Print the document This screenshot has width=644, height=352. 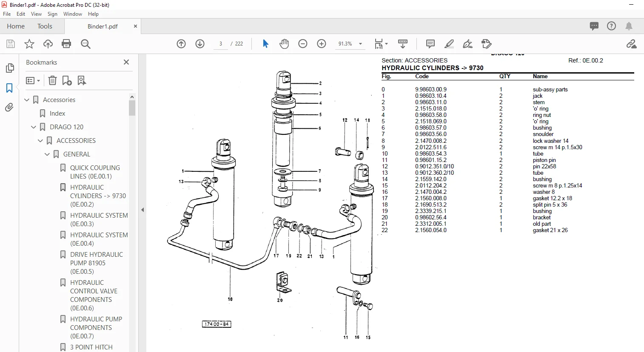(66, 44)
